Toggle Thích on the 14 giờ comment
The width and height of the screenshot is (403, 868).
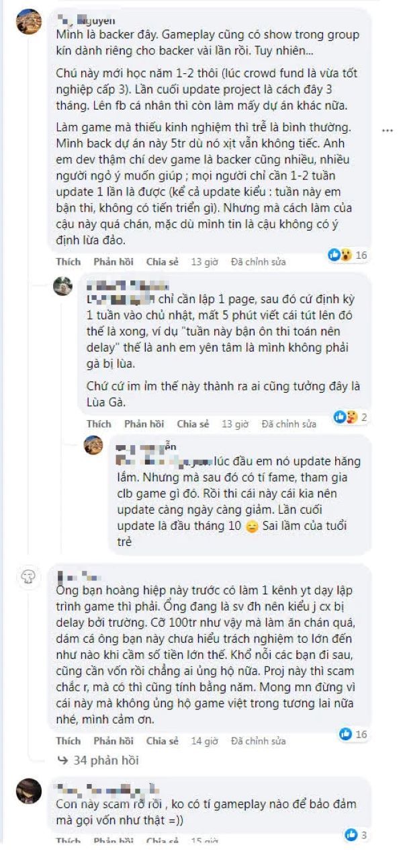point(69,741)
